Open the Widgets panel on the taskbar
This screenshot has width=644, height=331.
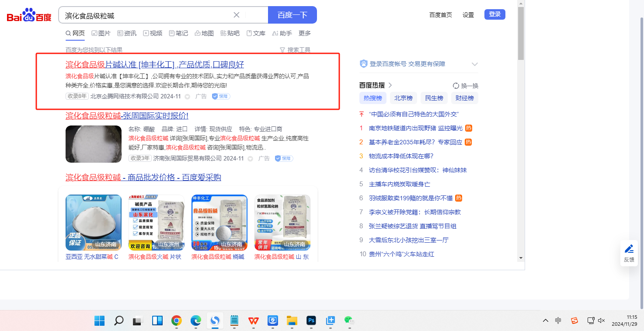[157, 321]
